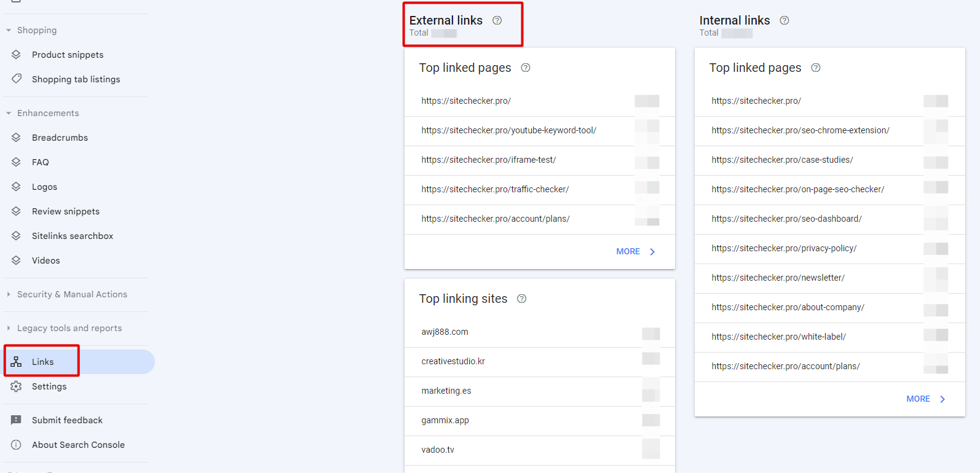The height and width of the screenshot is (473, 980).
Task: Click arrow beside external MORE
Action: click(x=652, y=252)
